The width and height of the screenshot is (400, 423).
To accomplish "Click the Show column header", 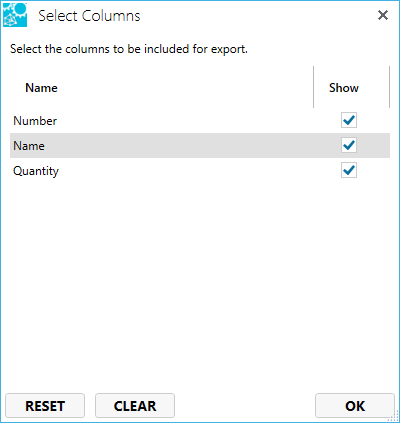I will coord(344,88).
